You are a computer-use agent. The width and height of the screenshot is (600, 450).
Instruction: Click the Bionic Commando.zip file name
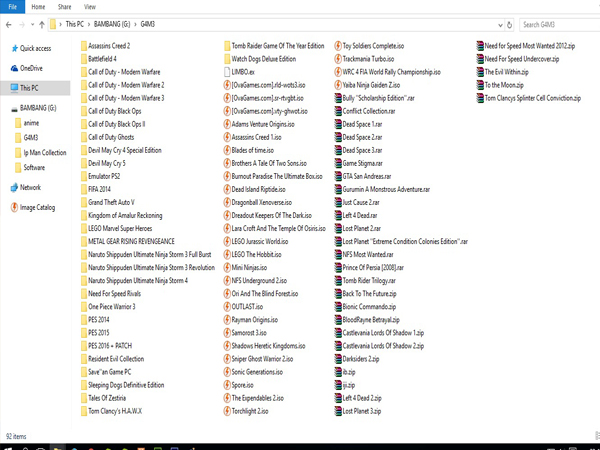pyautogui.click(x=369, y=307)
